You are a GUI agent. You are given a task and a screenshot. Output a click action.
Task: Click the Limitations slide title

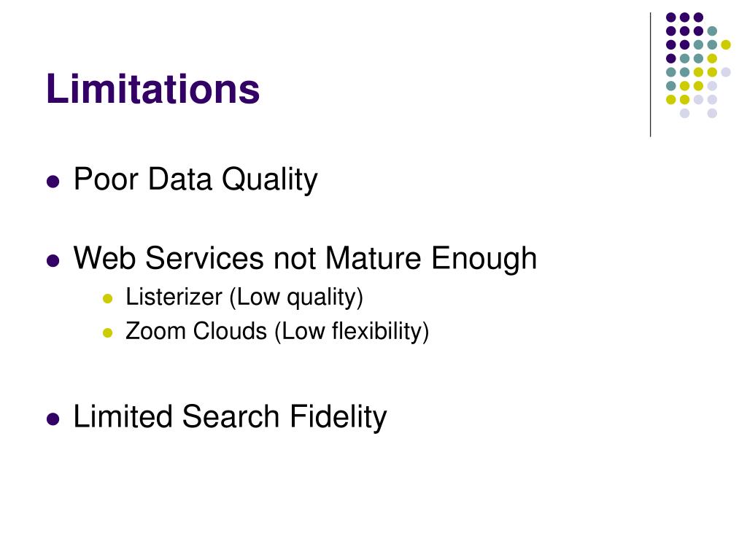[153, 88]
